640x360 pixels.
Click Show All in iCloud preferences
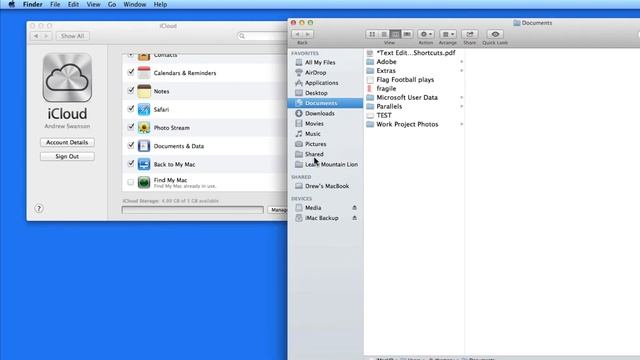coord(73,36)
